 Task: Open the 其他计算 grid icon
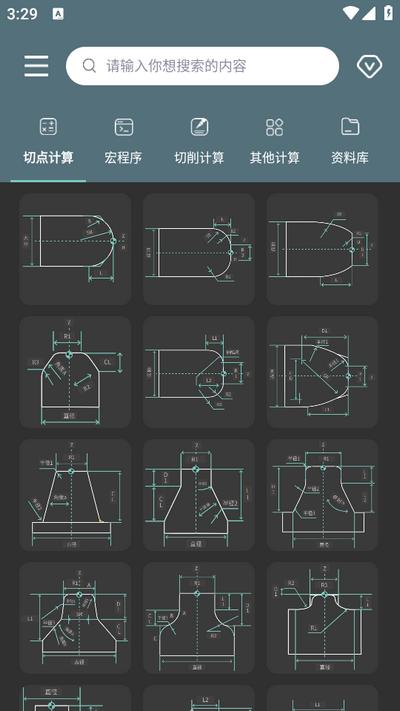click(x=274, y=127)
